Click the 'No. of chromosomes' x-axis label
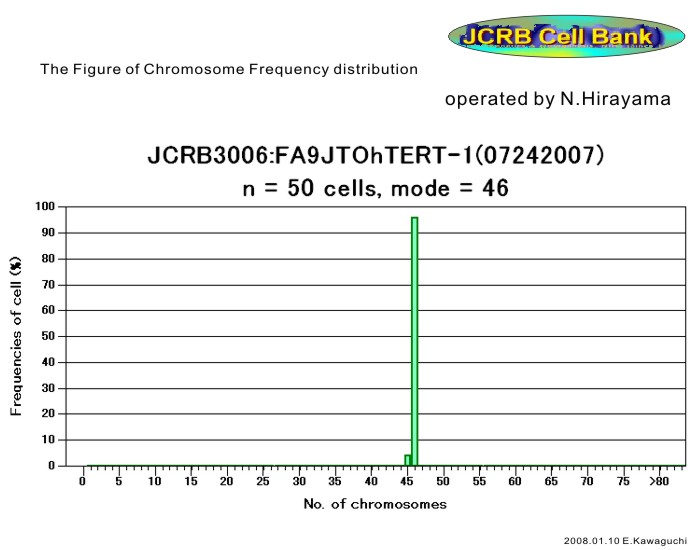The width and height of the screenshot is (700, 550). pos(375,504)
